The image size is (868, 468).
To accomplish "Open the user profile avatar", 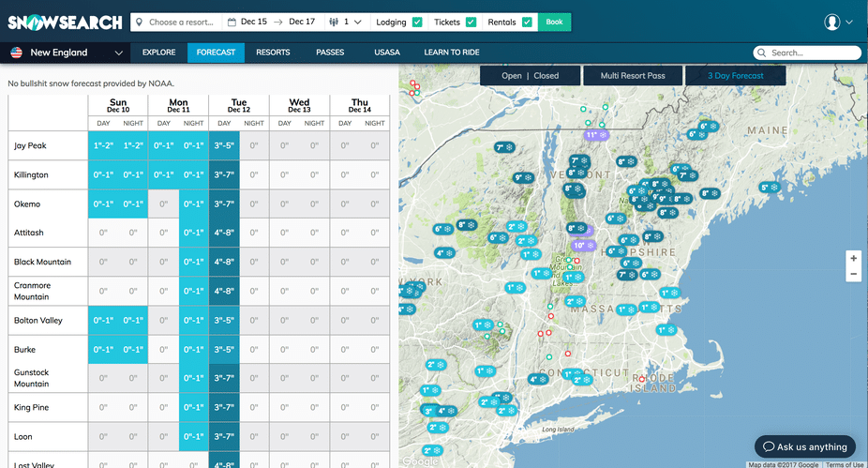I will [x=831, y=23].
